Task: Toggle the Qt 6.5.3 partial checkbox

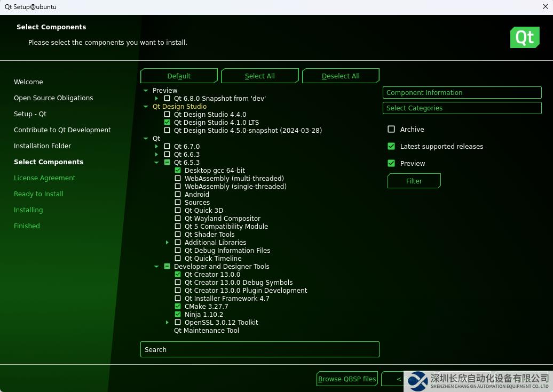Action: (x=167, y=162)
